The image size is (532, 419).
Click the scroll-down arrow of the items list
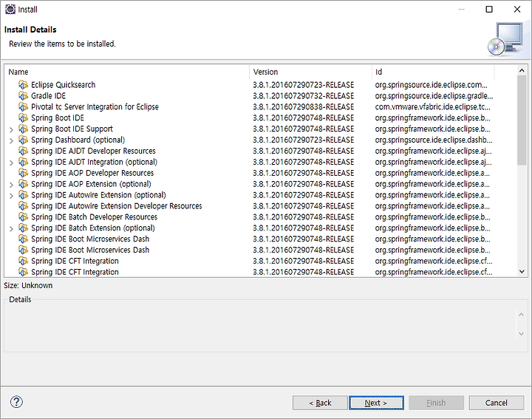522,271
